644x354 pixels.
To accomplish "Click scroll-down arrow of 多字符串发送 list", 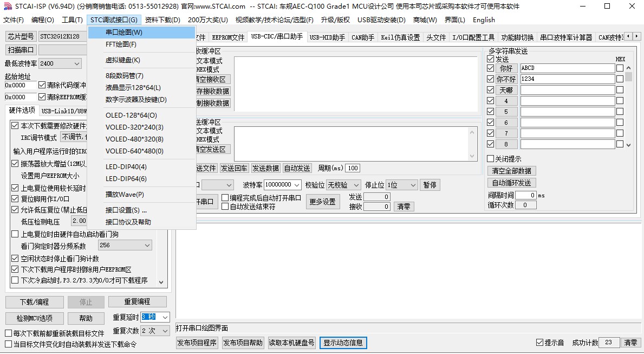I will pos(628,145).
